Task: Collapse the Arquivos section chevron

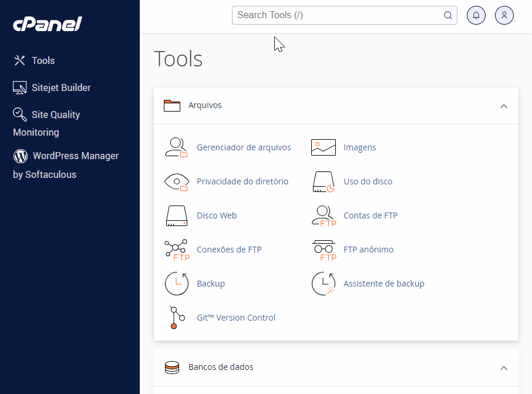Action: coord(504,106)
